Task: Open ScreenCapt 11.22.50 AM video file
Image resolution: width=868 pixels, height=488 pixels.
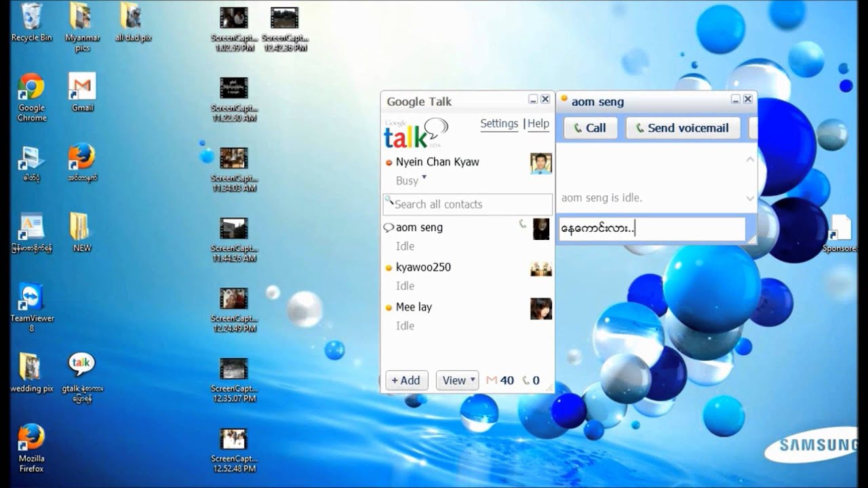Action: pyautogui.click(x=234, y=100)
